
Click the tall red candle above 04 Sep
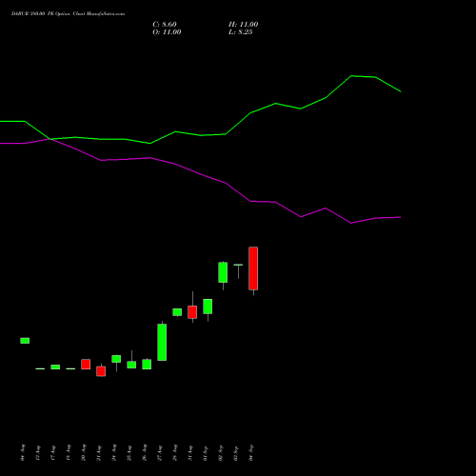pyautogui.click(x=253, y=268)
